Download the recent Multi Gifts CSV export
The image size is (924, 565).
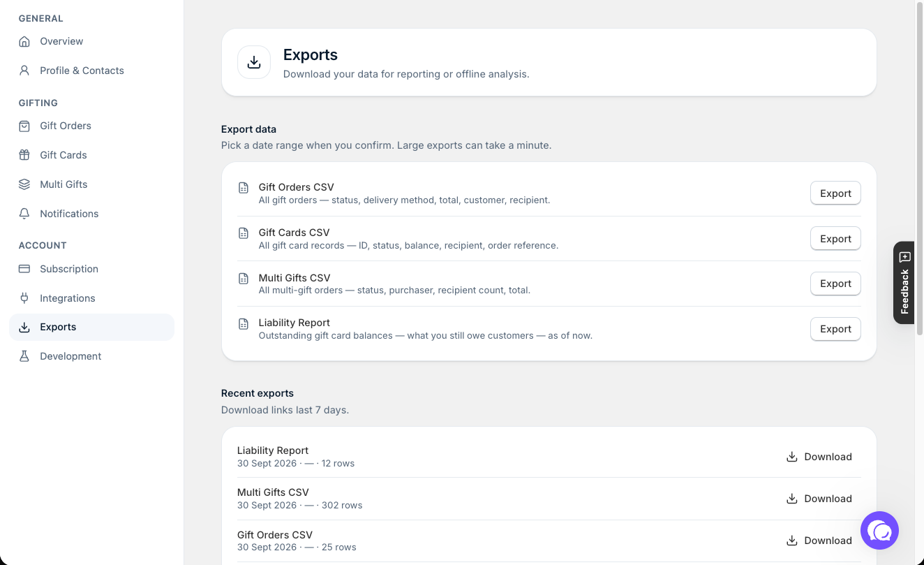click(x=819, y=499)
